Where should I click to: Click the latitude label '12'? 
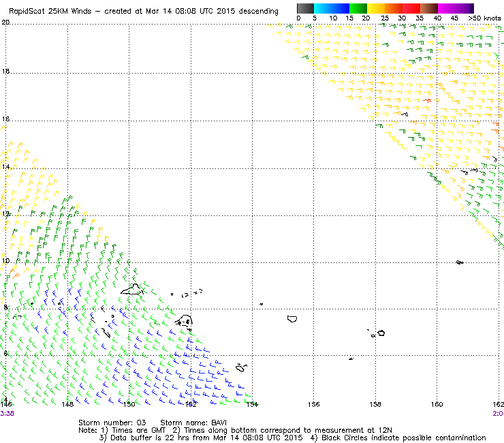[x=5, y=214]
